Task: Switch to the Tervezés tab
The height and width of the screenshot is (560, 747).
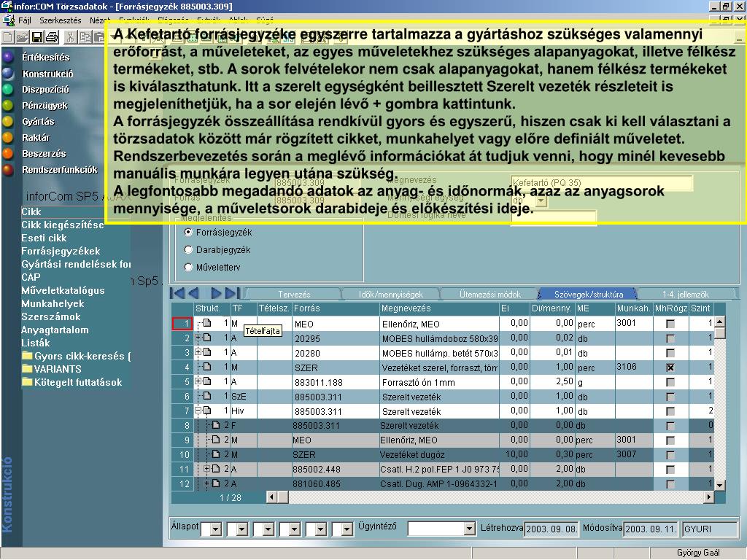Action: (294, 295)
